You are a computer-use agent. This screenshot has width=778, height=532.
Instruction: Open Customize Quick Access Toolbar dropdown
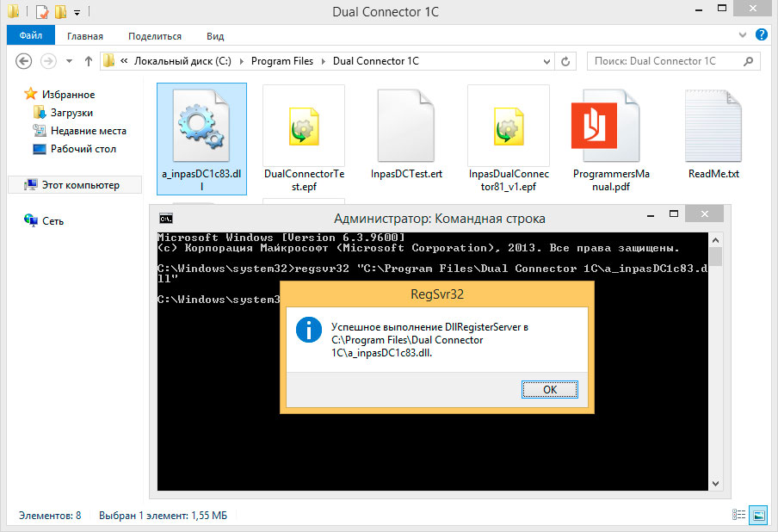(77, 12)
